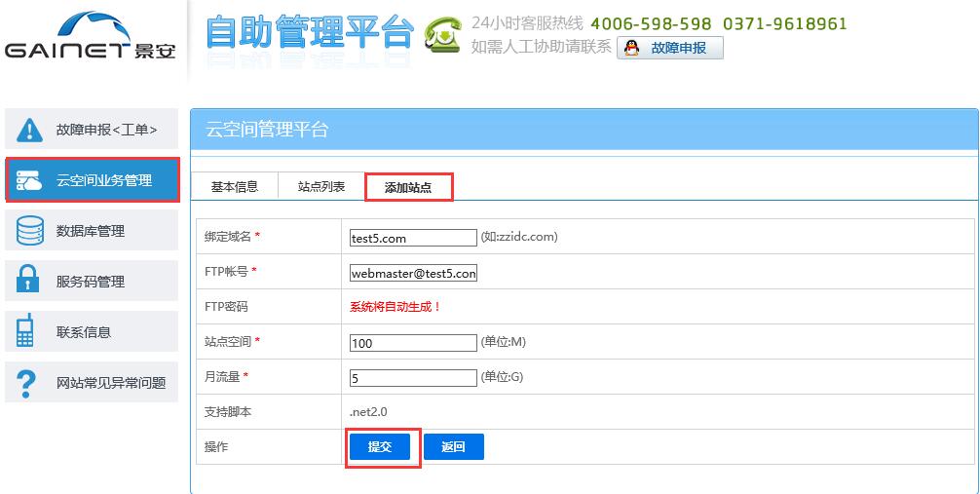The image size is (980, 494).
Task: Click the 返回 back button
Action: pos(453,447)
